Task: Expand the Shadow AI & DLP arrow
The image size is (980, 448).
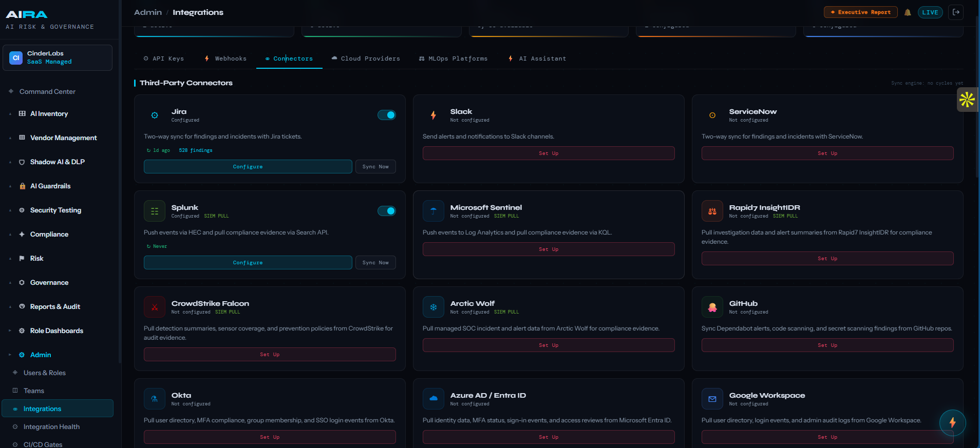Action: (x=10, y=162)
